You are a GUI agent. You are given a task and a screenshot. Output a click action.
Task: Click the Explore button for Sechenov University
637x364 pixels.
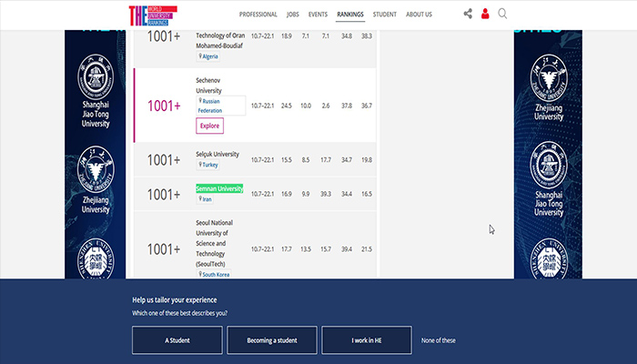(209, 126)
